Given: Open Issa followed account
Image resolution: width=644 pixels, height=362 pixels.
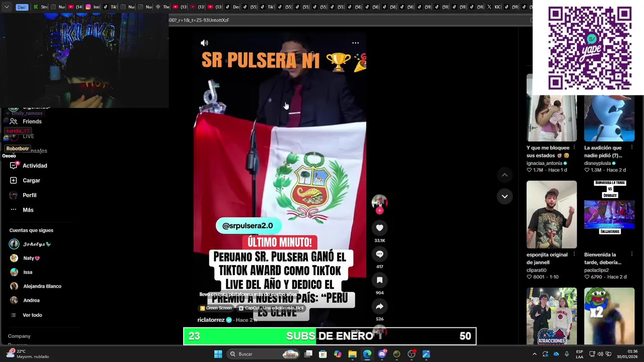Looking at the screenshot, I should tap(21, 272).
